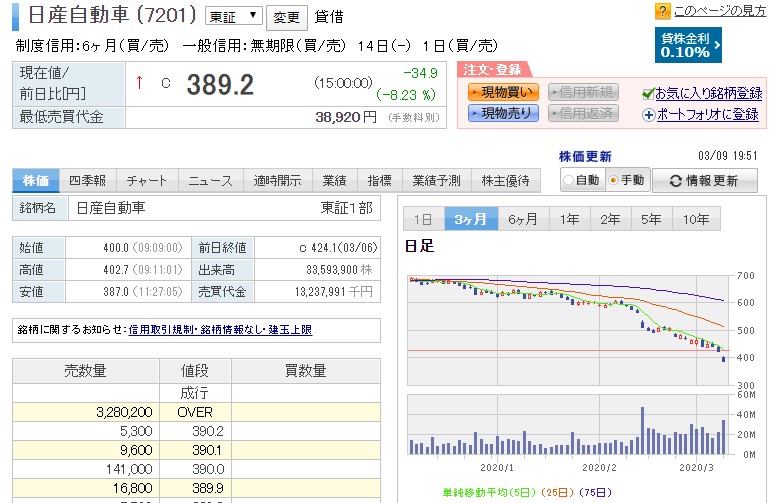Click the 141,000 sell quantity
The height and width of the screenshot is (503, 769).
click(129, 470)
